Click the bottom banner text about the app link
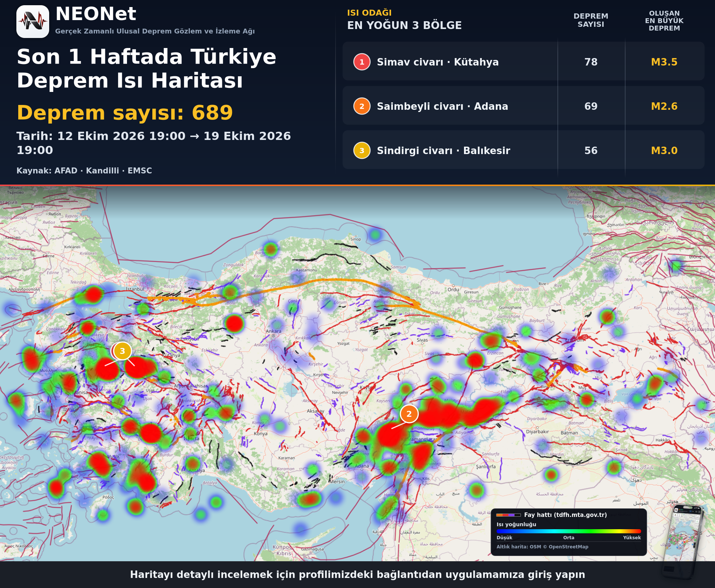The height and width of the screenshot is (588, 715). (x=357, y=574)
